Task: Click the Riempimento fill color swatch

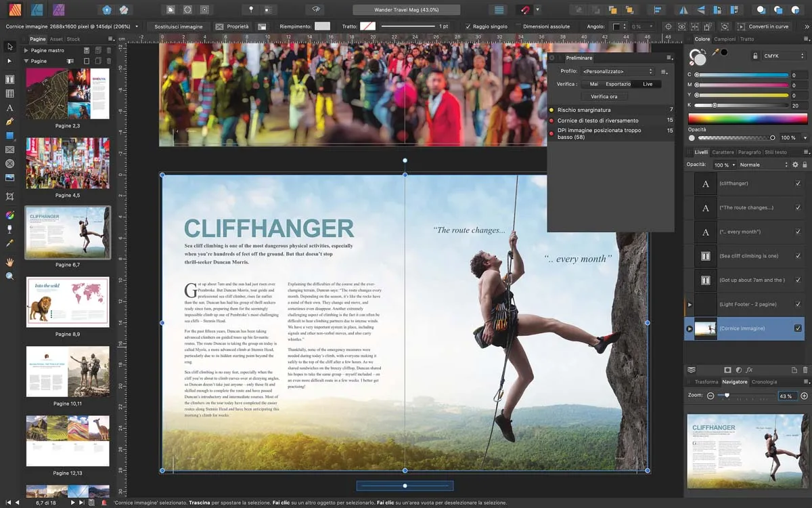Action: (322, 26)
